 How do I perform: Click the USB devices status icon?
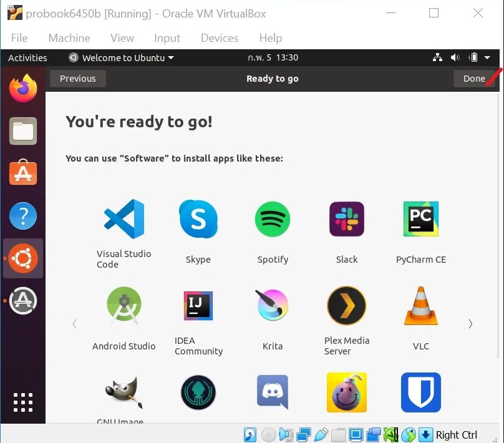[322, 434]
